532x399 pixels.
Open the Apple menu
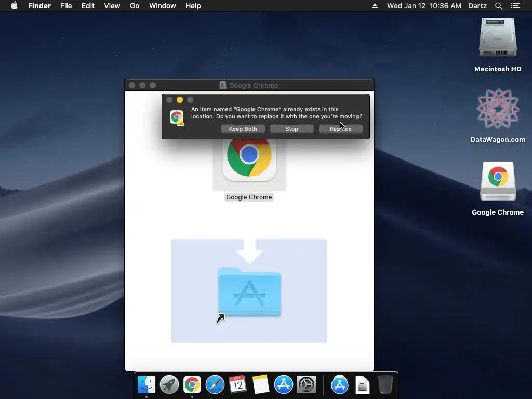pyautogui.click(x=14, y=6)
